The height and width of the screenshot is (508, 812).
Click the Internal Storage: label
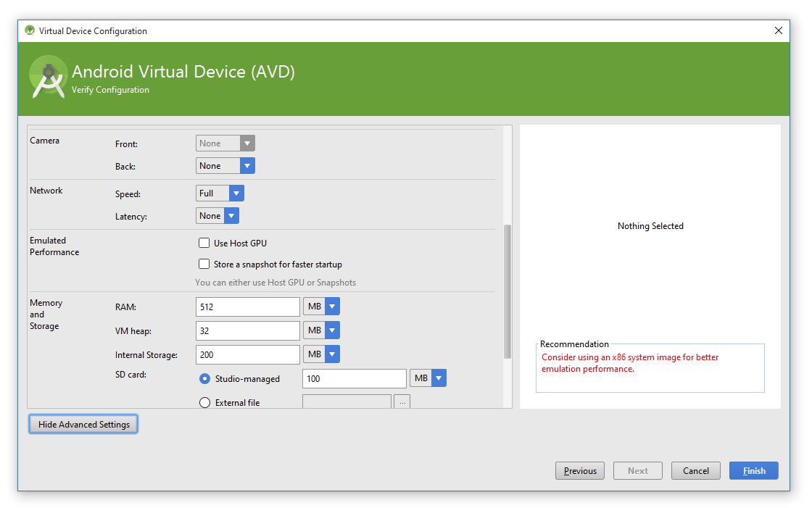tap(146, 354)
